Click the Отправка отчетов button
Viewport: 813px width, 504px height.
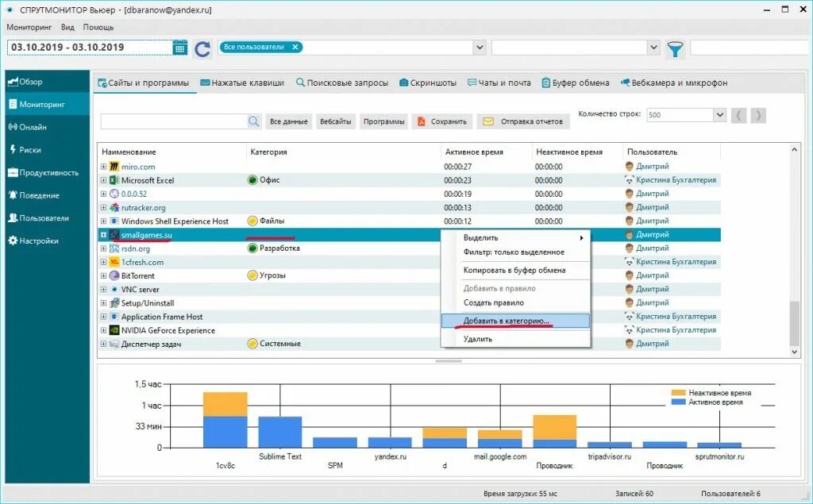pyautogui.click(x=523, y=121)
